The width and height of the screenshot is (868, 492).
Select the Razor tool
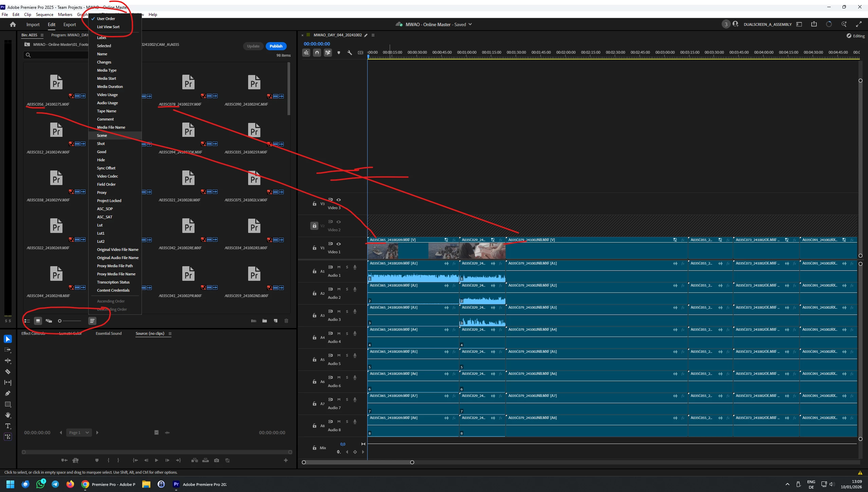(7, 371)
